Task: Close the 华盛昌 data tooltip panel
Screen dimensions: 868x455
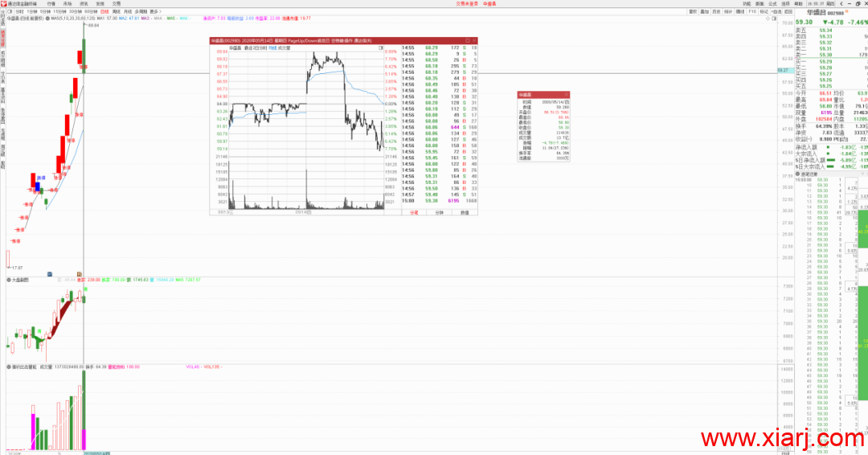Action: pyautogui.click(x=566, y=95)
